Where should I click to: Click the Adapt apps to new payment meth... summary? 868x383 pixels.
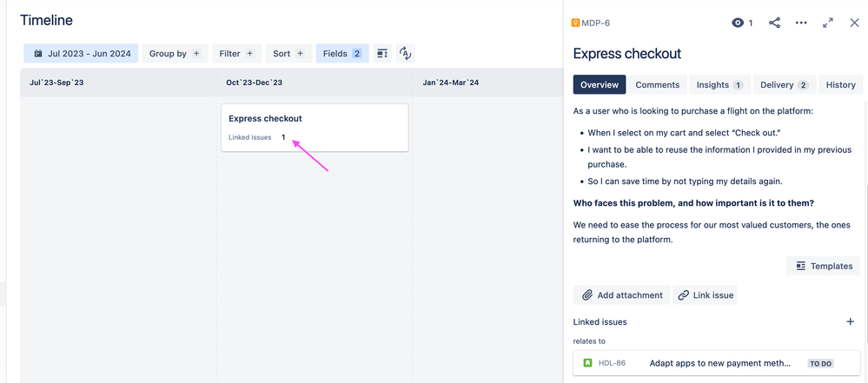719,364
